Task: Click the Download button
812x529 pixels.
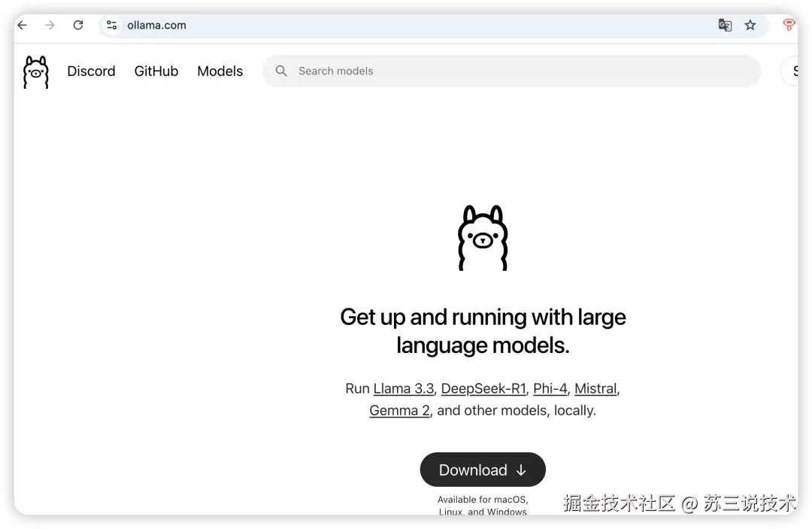Action: point(483,470)
